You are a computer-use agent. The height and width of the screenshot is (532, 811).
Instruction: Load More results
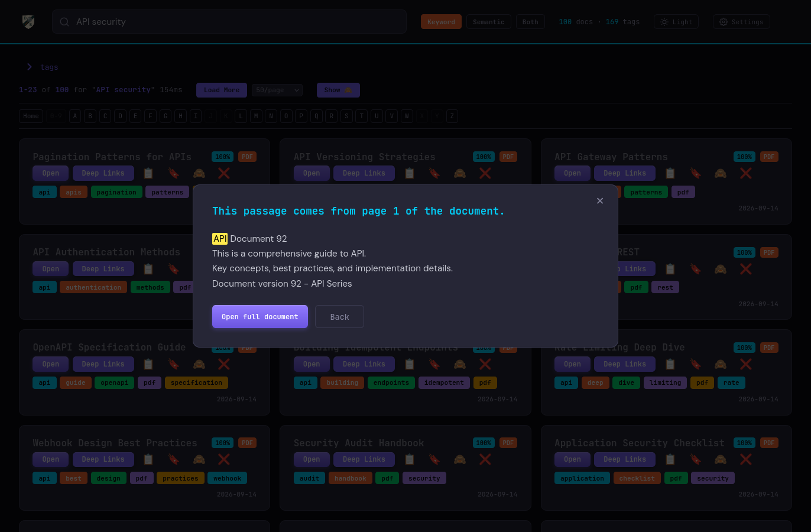[222, 90]
